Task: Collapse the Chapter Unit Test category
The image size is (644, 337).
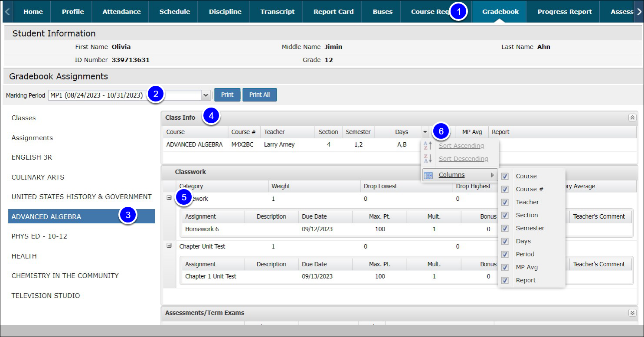Action: (169, 245)
